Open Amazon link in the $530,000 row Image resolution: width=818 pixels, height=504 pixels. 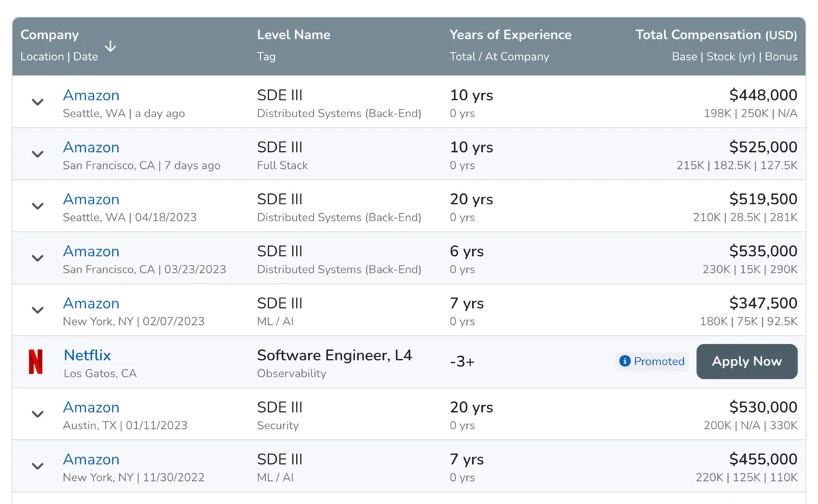91,407
